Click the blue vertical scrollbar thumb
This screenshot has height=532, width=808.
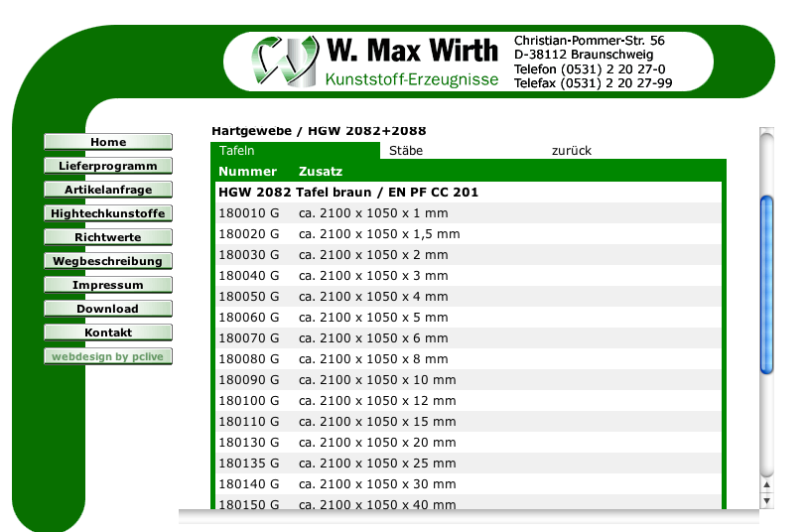[766, 285]
